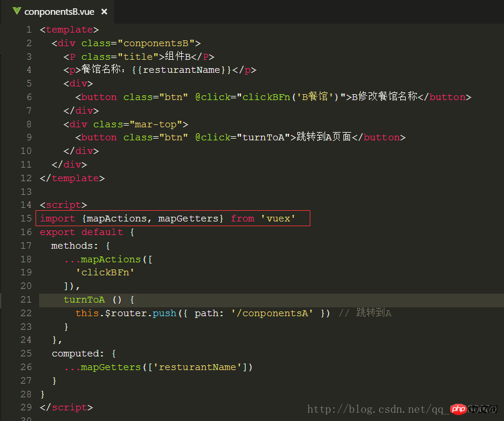
Task: Click ...mapGetters on line 26
Action: [102, 367]
